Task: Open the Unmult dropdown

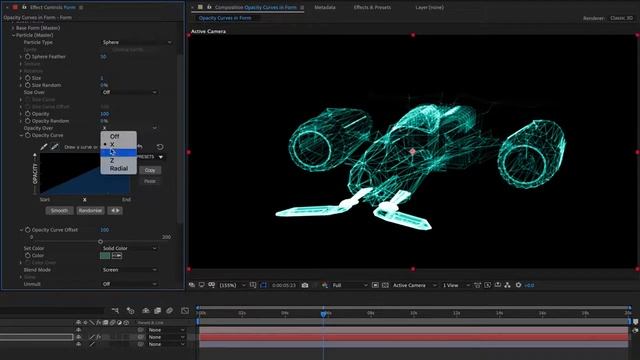Action: pos(129,284)
